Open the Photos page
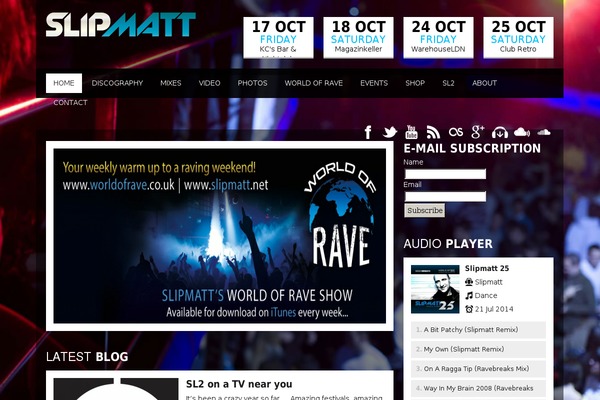600x400 pixels. click(252, 83)
